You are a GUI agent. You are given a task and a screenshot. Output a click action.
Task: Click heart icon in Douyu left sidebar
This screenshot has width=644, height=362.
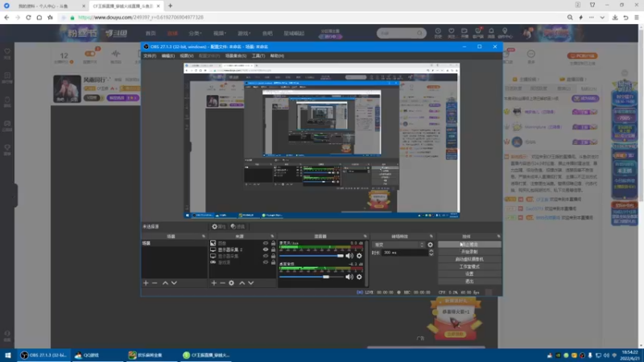[7, 53]
